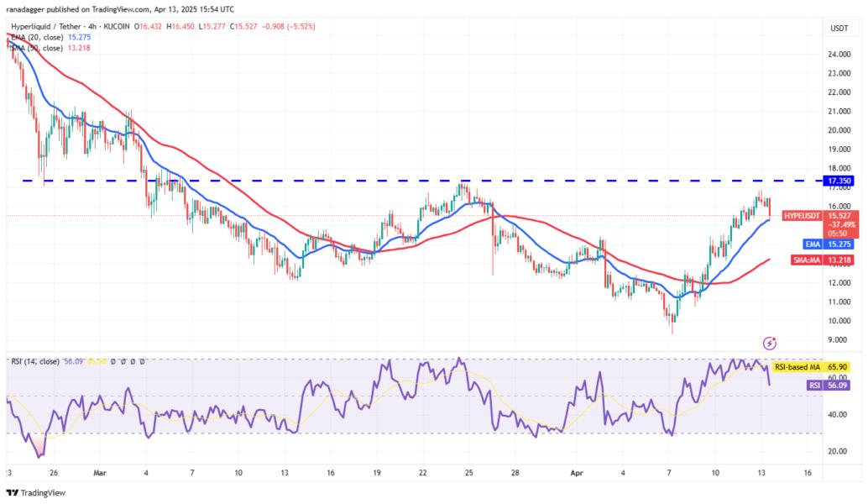
Task: Click the blue EMA axis label
Action: coord(811,244)
